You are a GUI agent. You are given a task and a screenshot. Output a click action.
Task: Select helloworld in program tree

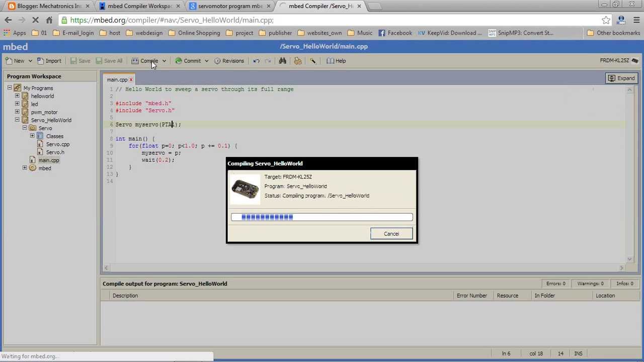pos(42,96)
